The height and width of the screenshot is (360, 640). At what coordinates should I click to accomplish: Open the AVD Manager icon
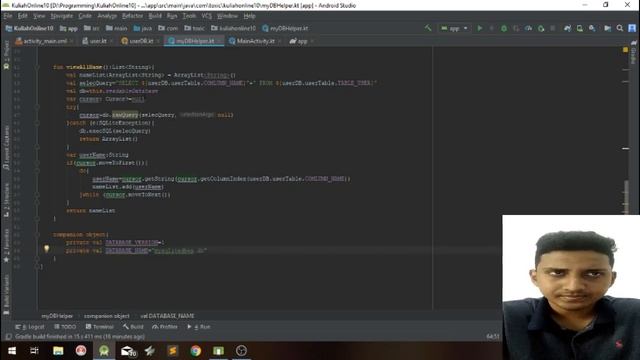pyautogui.click(x=580, y=28)
